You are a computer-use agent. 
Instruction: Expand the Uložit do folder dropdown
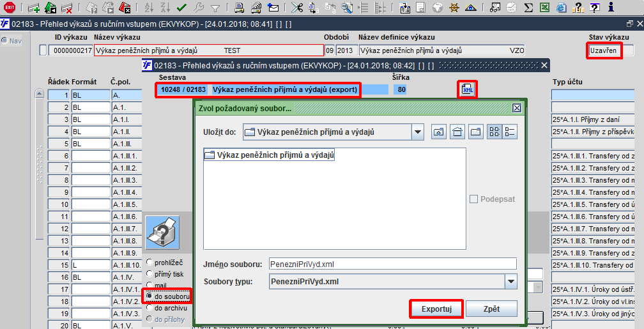coord(418,132)
